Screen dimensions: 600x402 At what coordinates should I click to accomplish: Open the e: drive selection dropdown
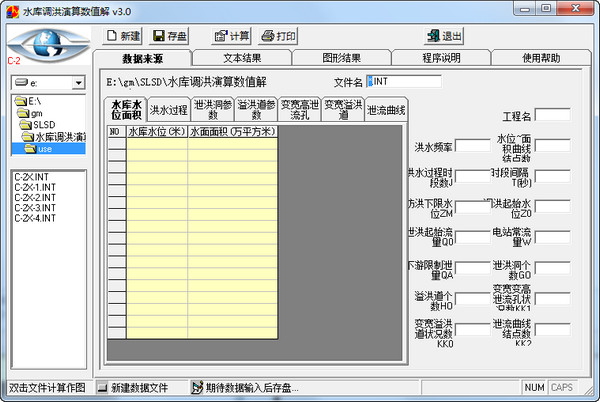pyautogui.click(x=78, y=82)
